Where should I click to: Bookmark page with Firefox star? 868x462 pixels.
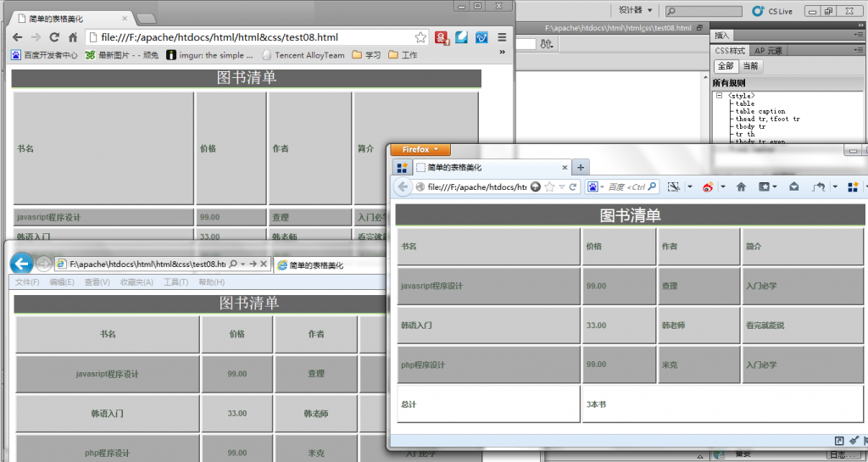coord(549,187)
